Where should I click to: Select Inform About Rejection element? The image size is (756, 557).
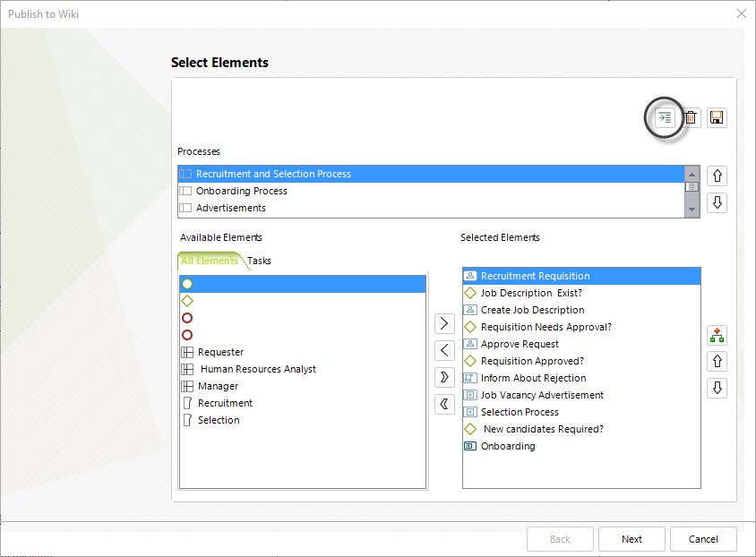pyautogui.click(x=581, y=378)
